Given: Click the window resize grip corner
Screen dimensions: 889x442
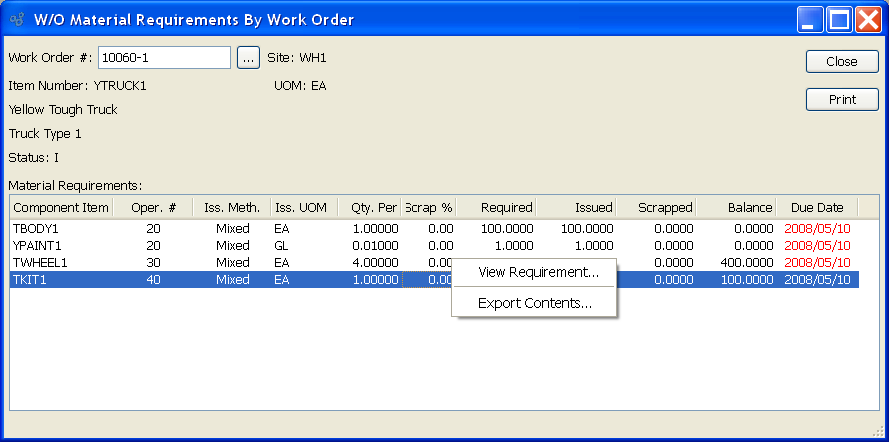Looking at the screenshot, I should (879, 432).
